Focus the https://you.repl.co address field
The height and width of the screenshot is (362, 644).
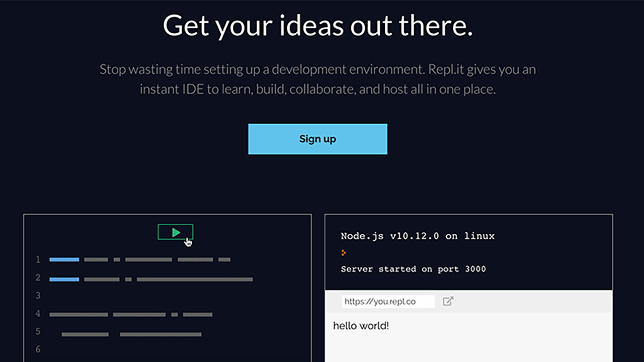[388, 302]
